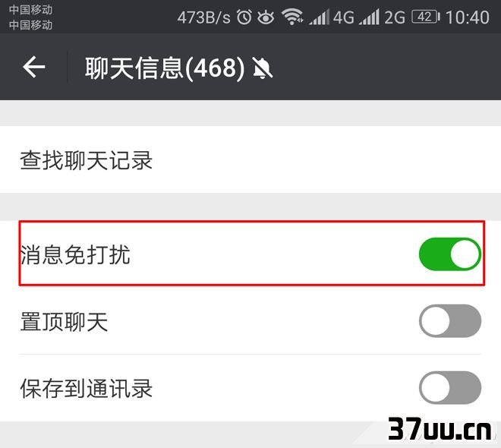Disable the 消息免打扰 toggle

[450, 254]
